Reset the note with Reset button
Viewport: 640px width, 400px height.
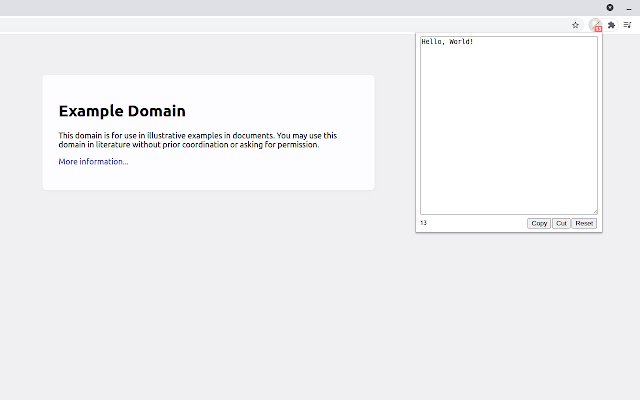584,223
